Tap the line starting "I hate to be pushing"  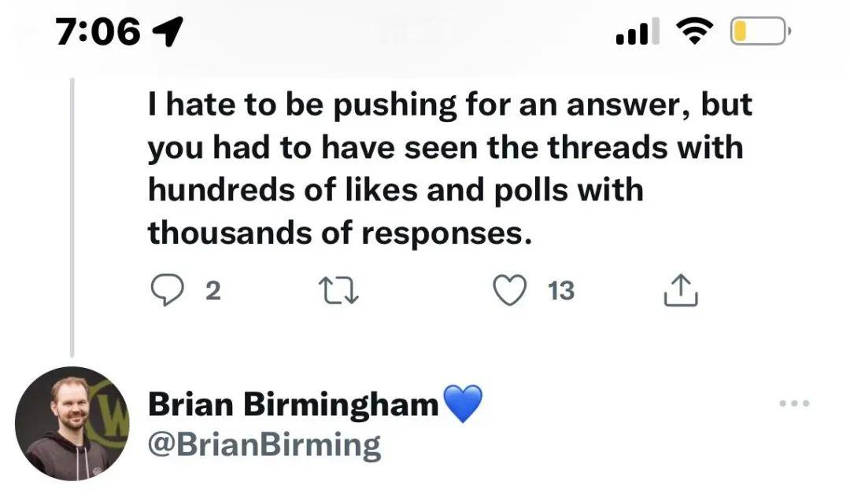449,105
